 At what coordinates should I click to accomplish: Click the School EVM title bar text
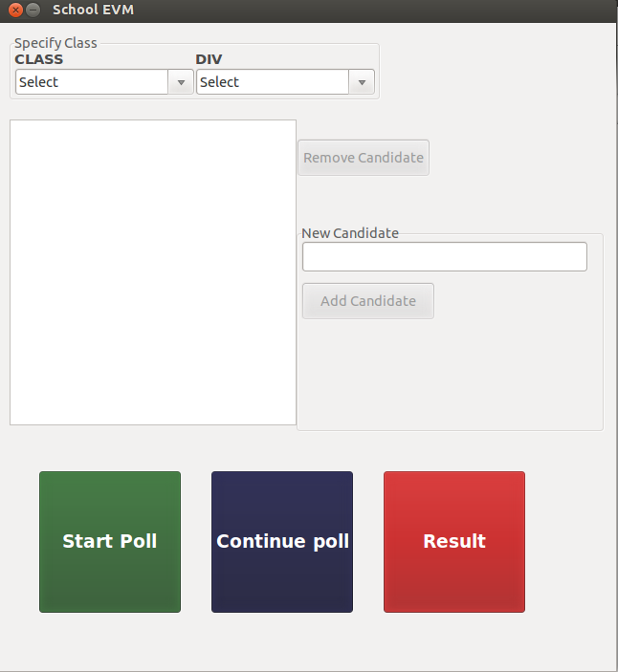[93, 10]
